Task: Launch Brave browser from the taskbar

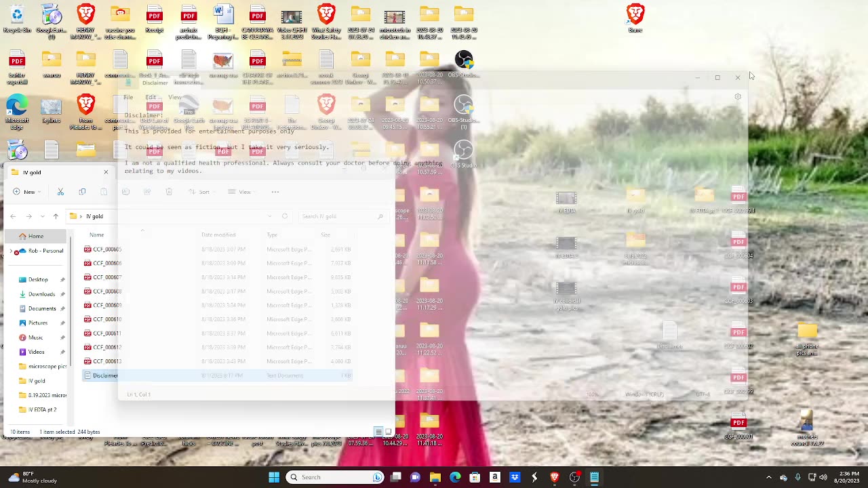Action: (x=554, y=477)
